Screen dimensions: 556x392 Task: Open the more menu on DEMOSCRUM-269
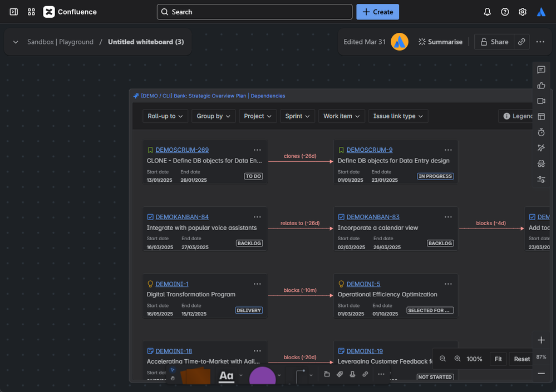(x=257, y=150)
